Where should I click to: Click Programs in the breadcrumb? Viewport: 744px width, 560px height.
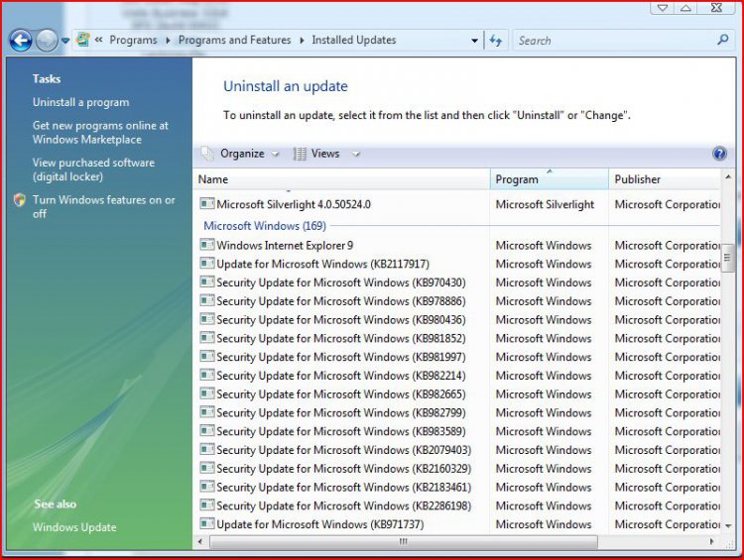point(133,41)
